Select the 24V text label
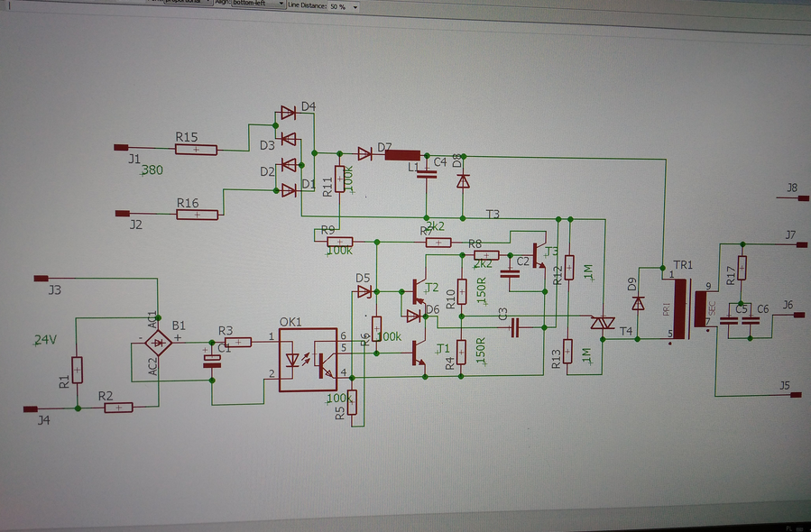This screenshot has width=811, height=532. pos(45,340)
